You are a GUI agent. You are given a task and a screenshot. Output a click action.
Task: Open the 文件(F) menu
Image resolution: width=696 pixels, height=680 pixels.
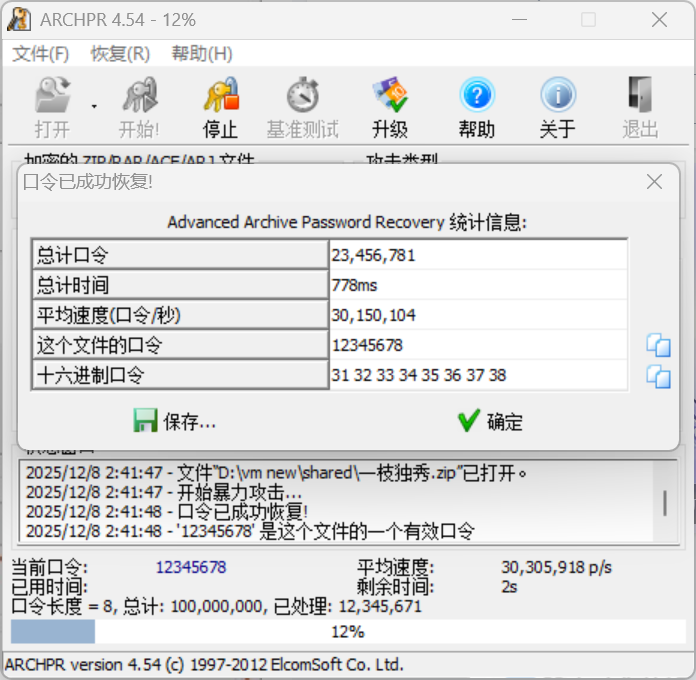(x=41, y=53)
